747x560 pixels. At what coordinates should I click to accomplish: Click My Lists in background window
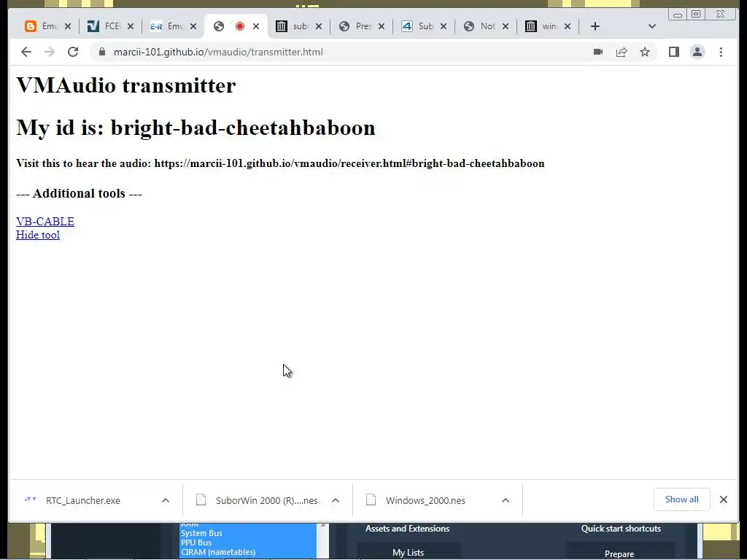[409, 553]
